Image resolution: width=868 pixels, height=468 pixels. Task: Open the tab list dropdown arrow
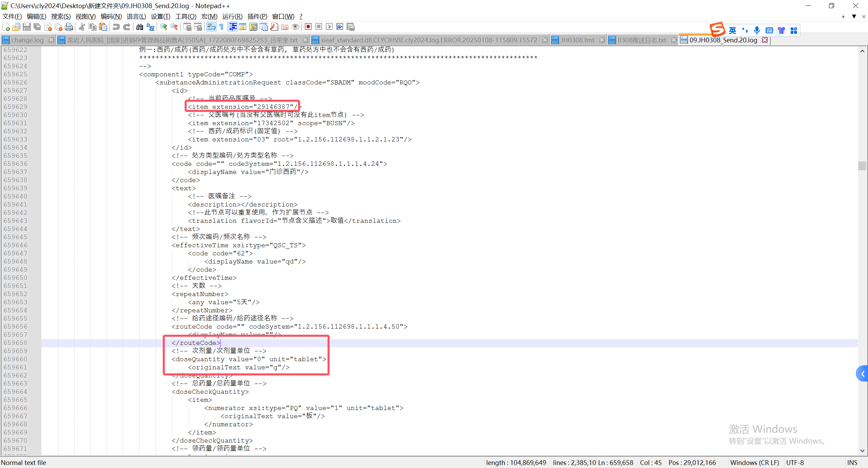[854, 16]
